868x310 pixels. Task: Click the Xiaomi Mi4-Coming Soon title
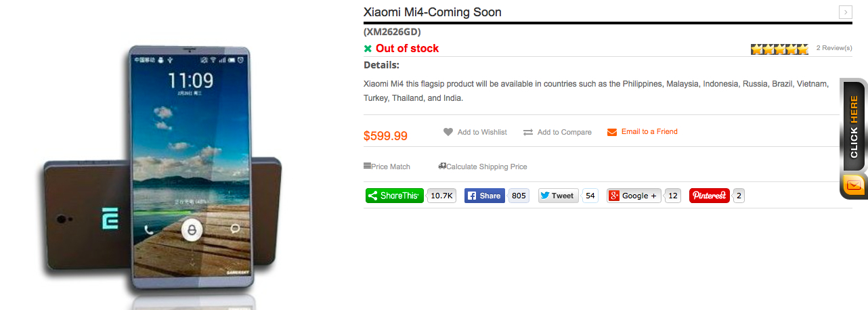pos(433,12)
